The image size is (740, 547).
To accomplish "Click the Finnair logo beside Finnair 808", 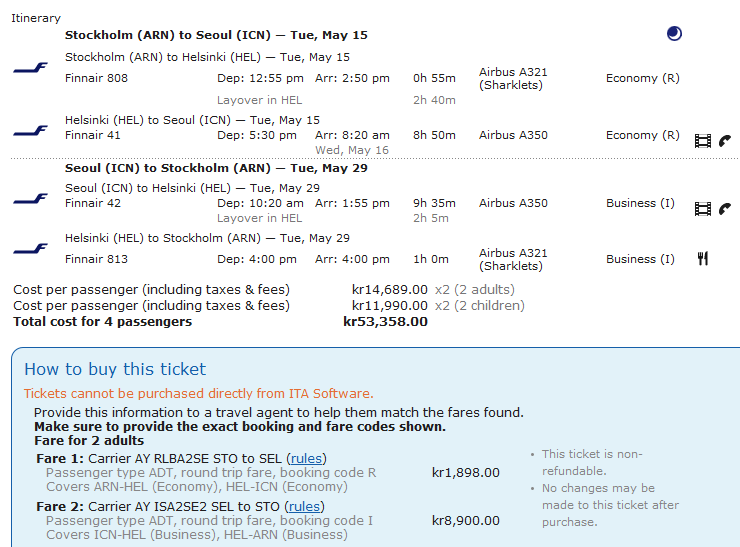I will click(30, 68).
